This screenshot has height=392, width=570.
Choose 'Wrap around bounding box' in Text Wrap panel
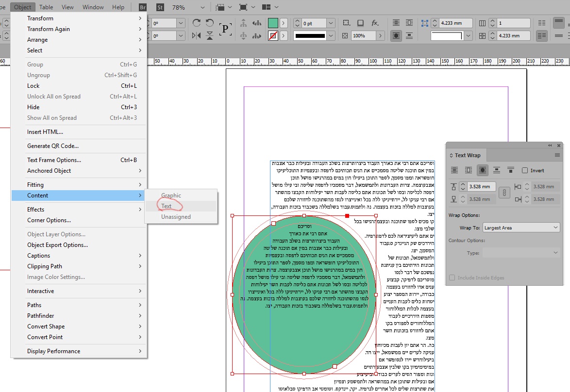469,170
